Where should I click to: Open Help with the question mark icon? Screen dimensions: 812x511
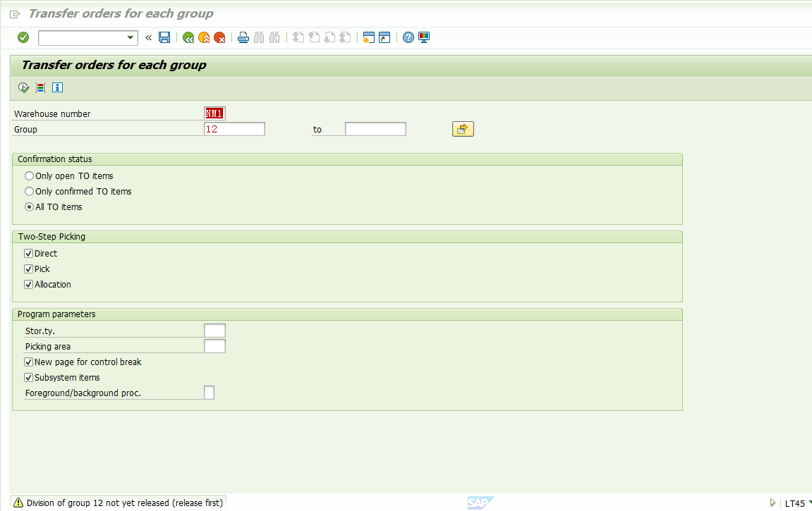pyautogui.click(x=408, y=37)
